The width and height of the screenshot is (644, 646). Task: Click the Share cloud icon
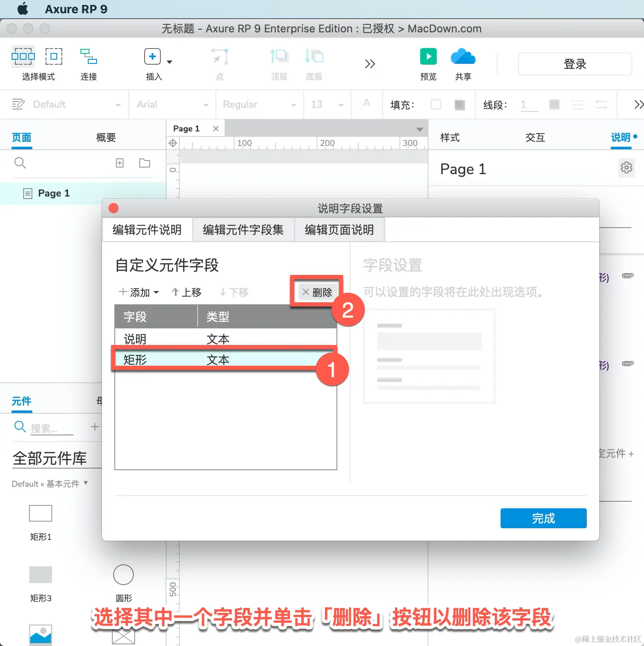[463, 56]
